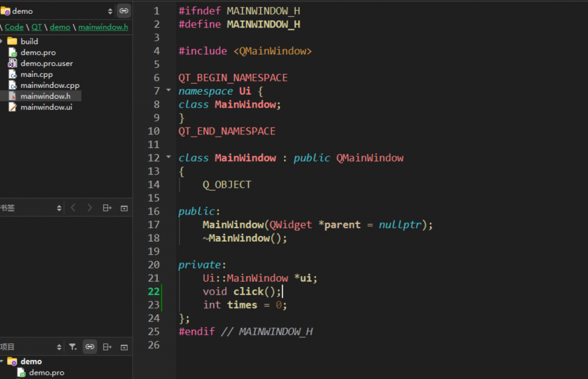588x379 pixels.
Task: Select demo.pro.user file
Action: pos(47,63)
